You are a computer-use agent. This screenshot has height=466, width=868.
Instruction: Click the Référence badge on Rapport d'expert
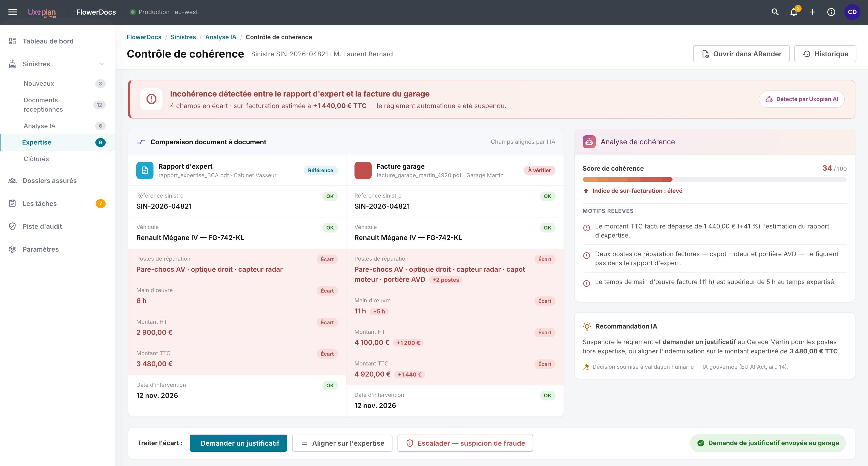click(x=321, y=170)
